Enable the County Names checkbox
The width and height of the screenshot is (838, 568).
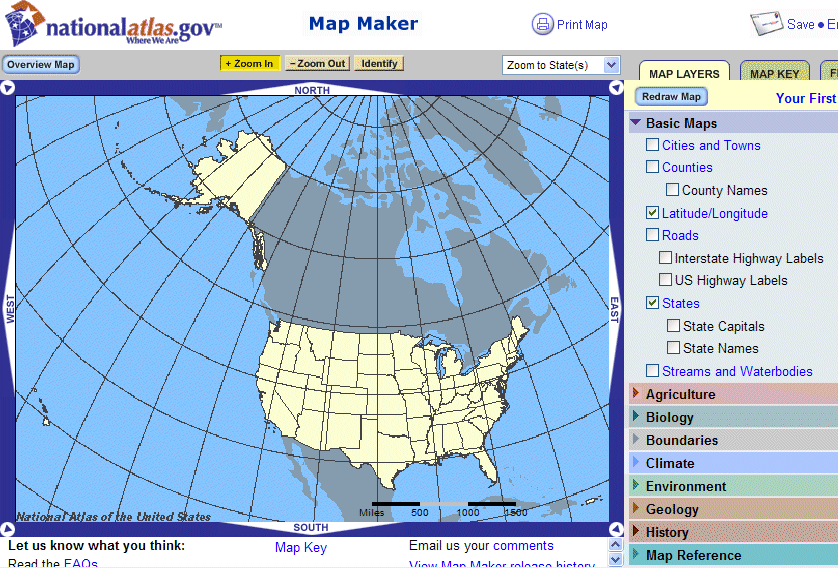(672, 189)
